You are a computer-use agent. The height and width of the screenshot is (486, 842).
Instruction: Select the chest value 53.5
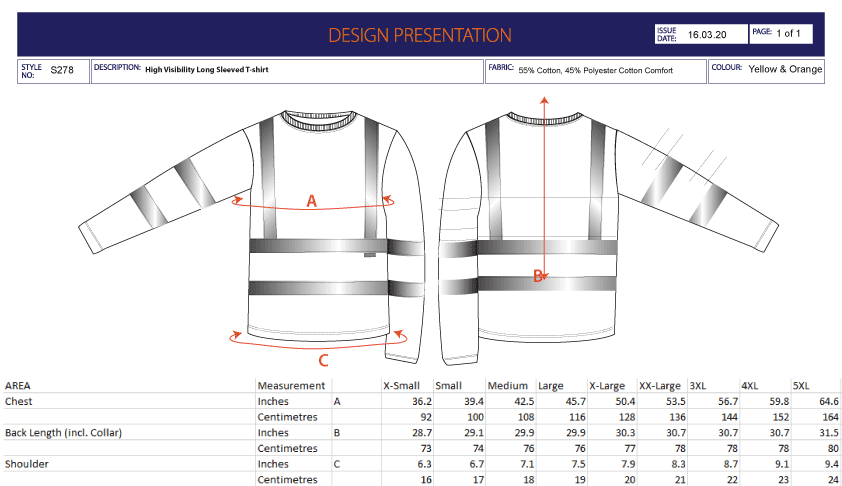[676, 401]
